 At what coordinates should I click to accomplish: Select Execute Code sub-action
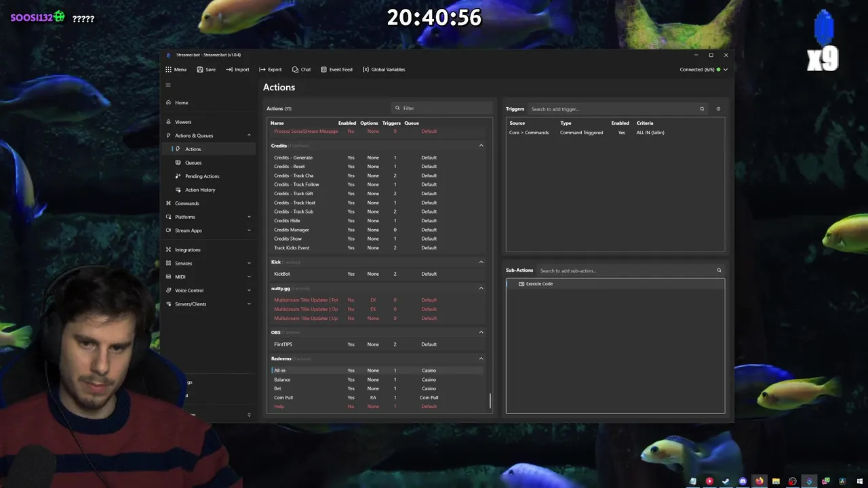tap(615, 284)
